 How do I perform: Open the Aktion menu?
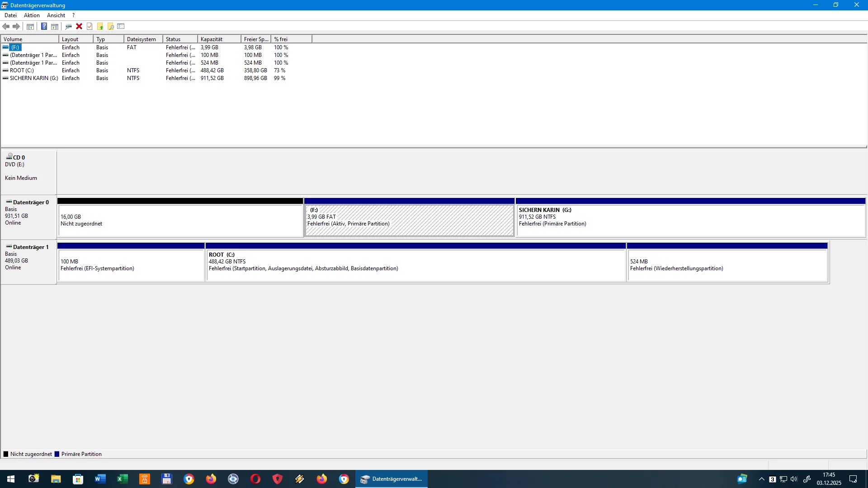click(x=31, y=15)
